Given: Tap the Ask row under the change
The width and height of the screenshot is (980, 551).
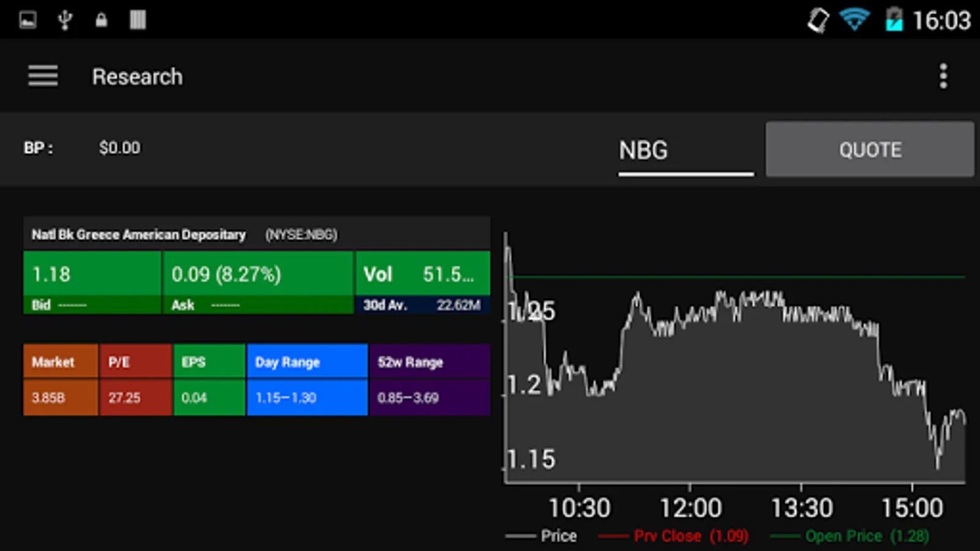Looking at the screenshot, I should [x=258, y=305].
